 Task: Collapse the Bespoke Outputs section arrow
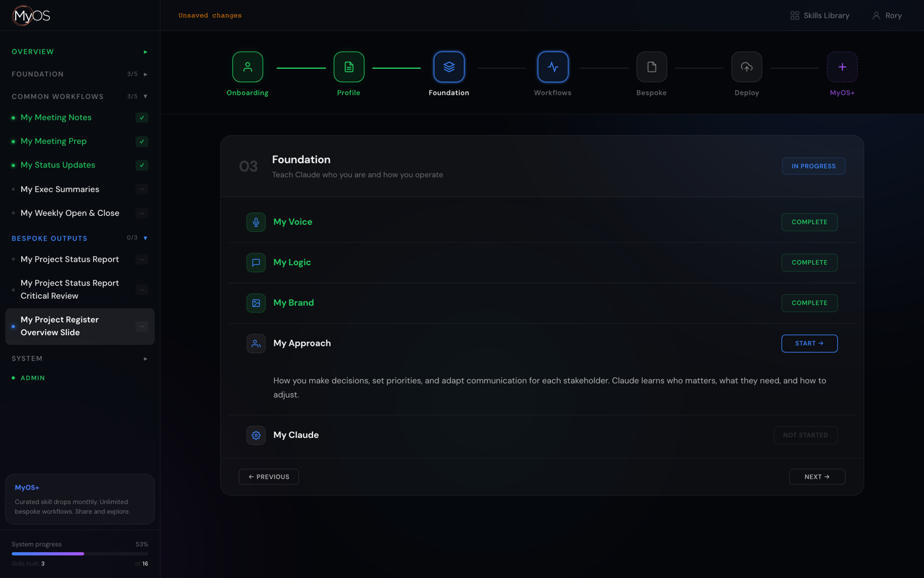(146, 238)
